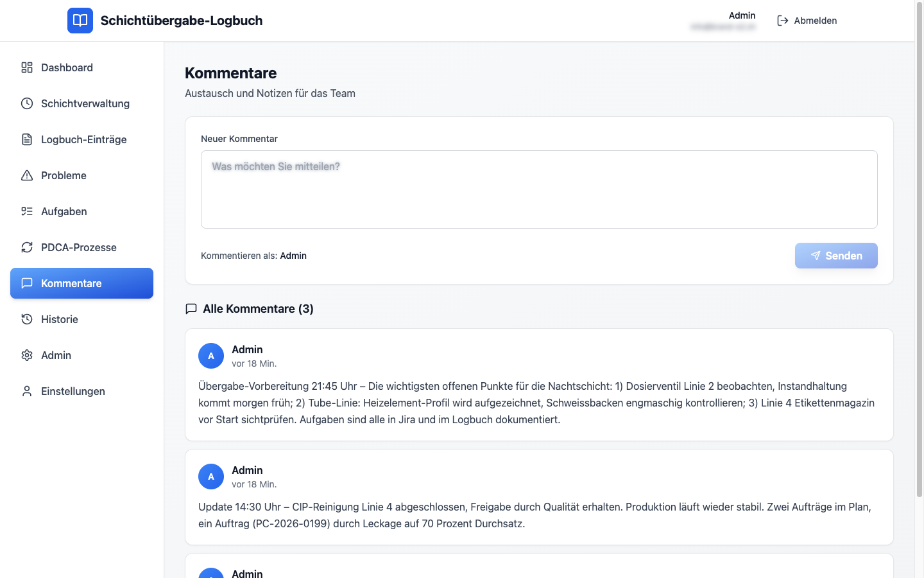
Task: Click the Dashboard grid icon
Action: click(x=27, y=67)
